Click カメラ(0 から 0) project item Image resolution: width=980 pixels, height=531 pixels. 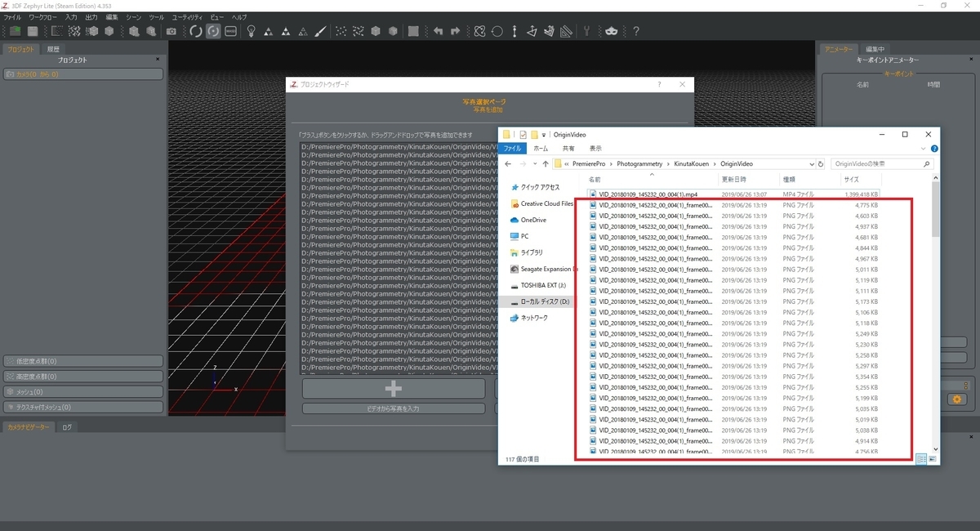82,74
